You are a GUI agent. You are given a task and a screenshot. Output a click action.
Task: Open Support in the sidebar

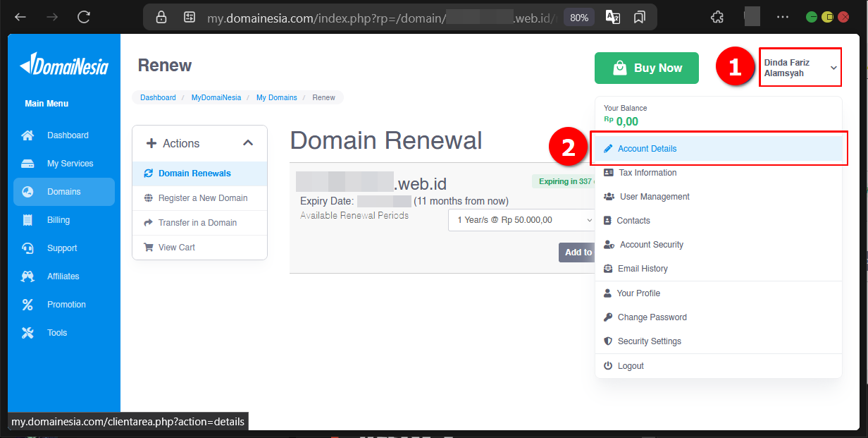64,248
